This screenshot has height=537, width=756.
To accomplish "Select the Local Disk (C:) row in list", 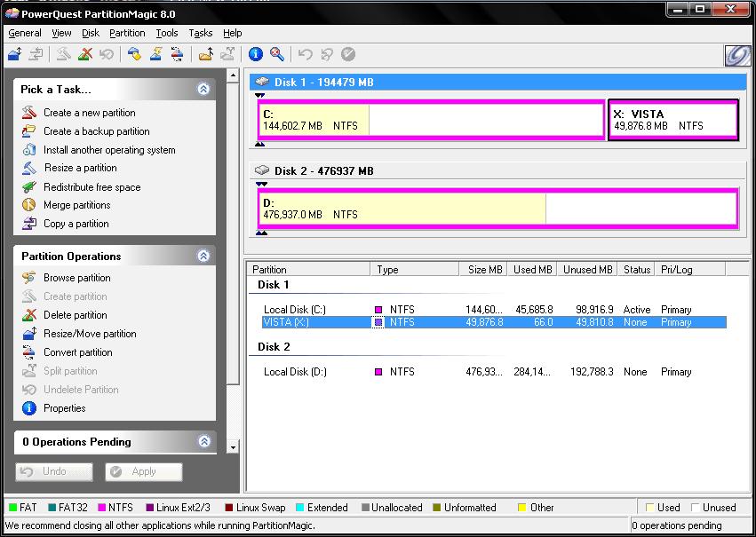I will tap(494, 309).
